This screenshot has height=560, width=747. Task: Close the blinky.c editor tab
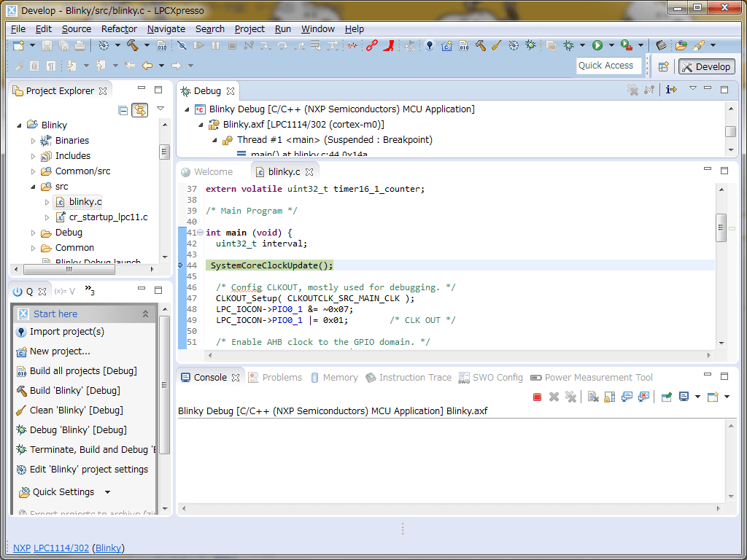pos(309,172)
